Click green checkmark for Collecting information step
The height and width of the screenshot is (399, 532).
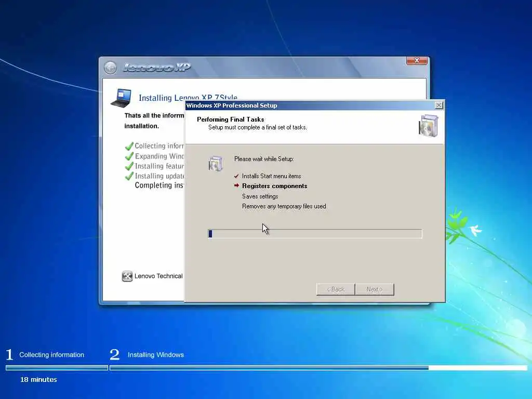point(129,146)
